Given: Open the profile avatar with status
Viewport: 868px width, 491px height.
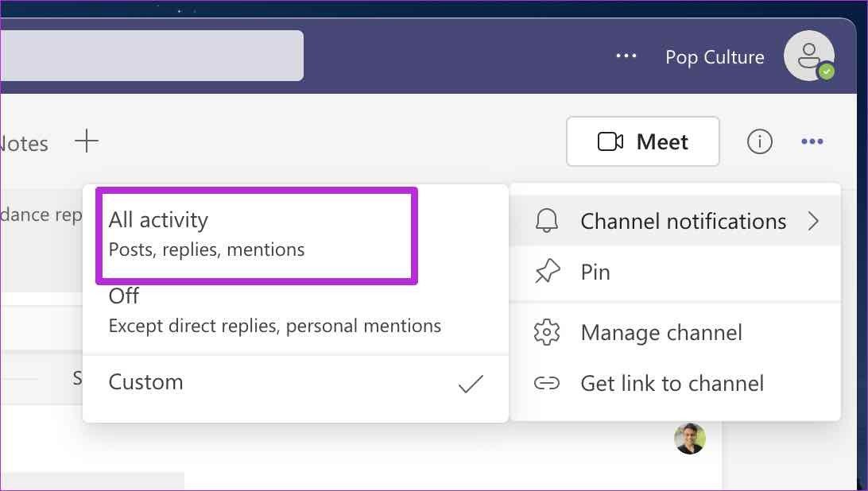Looking at the screenshot, I should point(809,56).
